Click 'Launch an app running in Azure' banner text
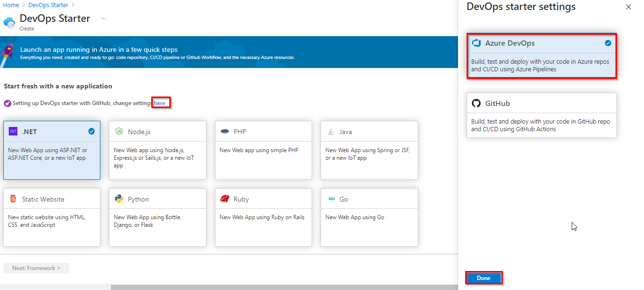Viewport: 644px width, 290px height. (99, 49)
